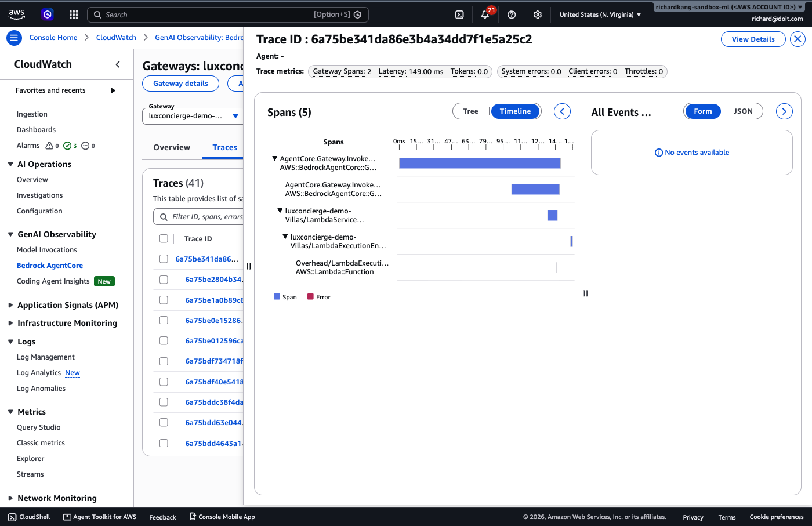Screen dimensions: 812x526
Task: Launch CloudShell from top bar icon
Action: pos(459,14)
